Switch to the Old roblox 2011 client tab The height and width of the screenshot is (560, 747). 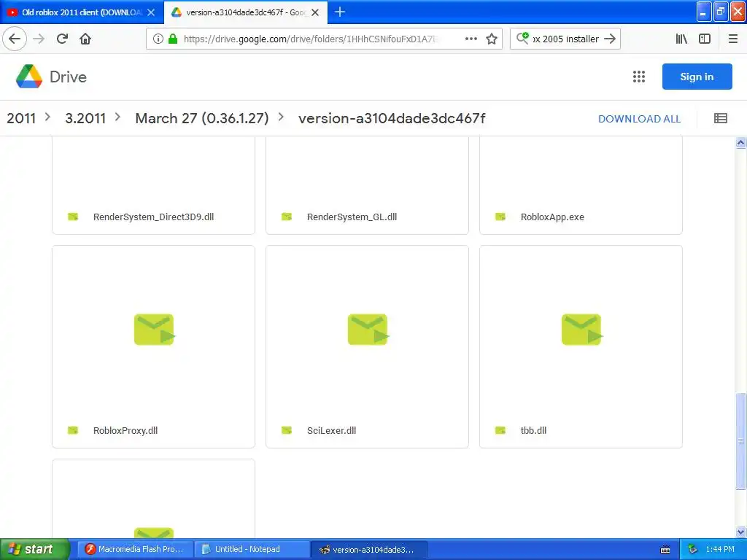click(x=82, y=12)
